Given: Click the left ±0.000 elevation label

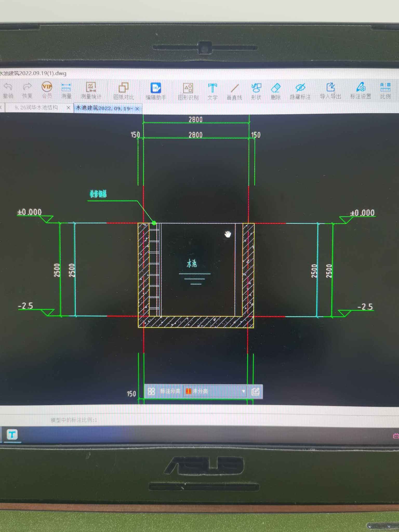Looking at the screenshot, I should tap(29, 212).
